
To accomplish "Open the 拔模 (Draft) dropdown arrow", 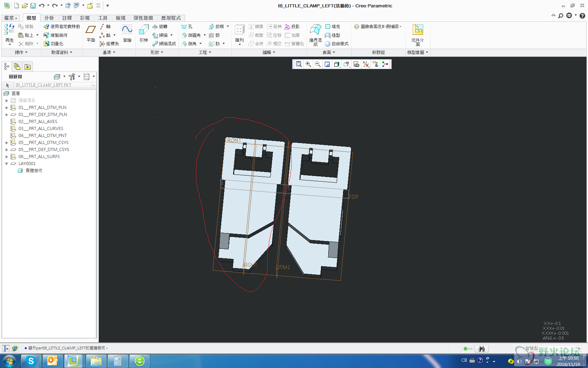I will (x=228, y=27).
